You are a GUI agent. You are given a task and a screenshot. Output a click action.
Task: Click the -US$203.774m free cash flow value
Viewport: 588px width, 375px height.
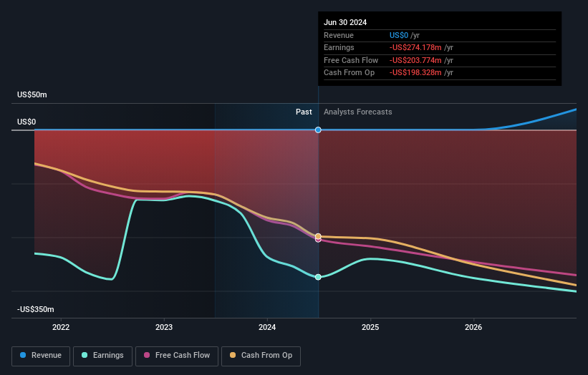[415, 60]
